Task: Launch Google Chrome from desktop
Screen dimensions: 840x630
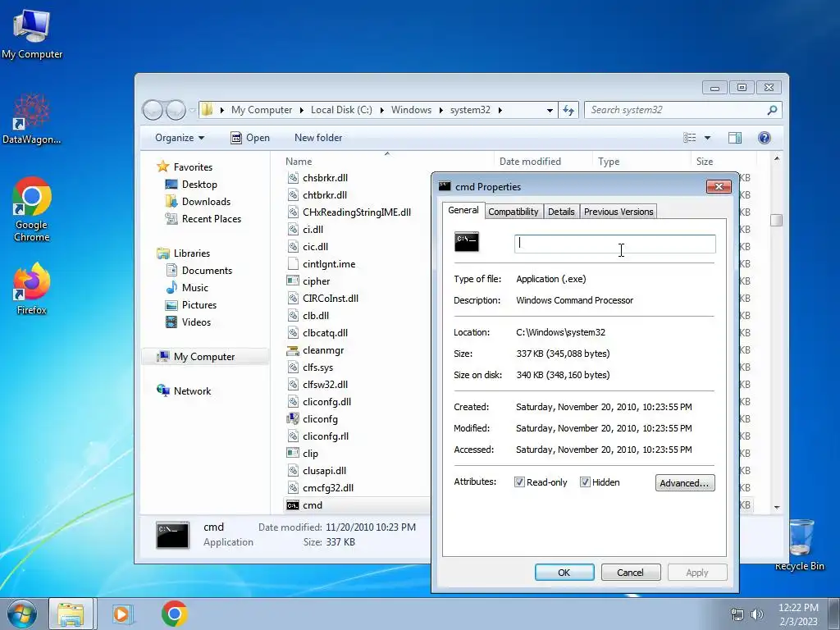Action: pos(32,209)
